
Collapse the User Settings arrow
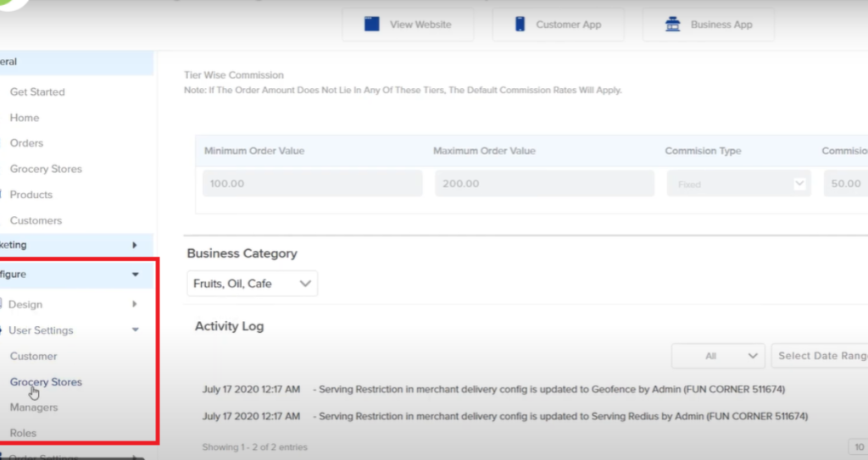coord(135,330)
